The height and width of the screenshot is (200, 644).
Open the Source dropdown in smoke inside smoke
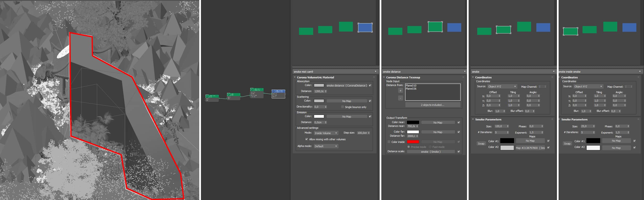coord(588,86)
